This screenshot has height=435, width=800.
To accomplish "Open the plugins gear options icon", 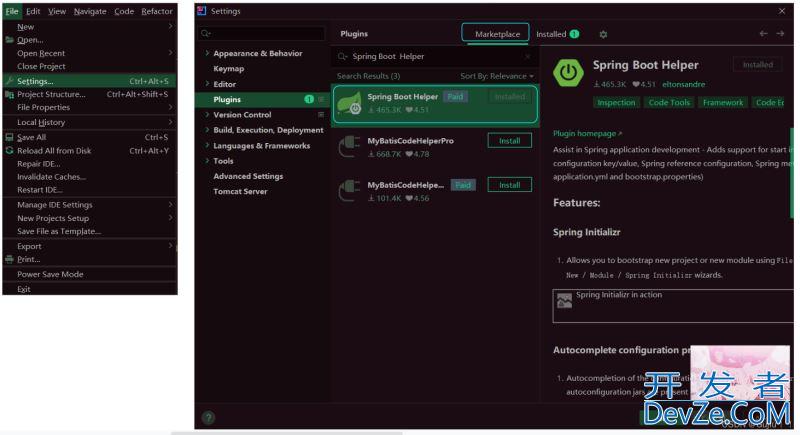I will pyautogui.click(x=603, y=34).
